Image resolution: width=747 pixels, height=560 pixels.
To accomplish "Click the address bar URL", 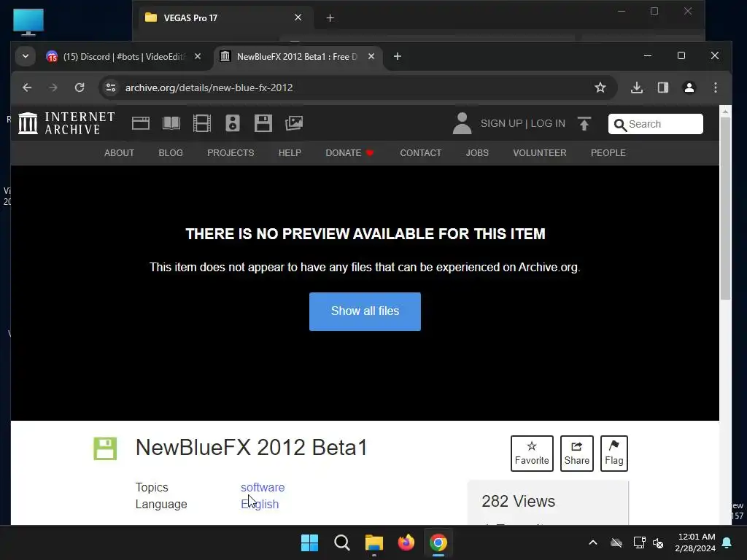I will (x=209, y=87).
